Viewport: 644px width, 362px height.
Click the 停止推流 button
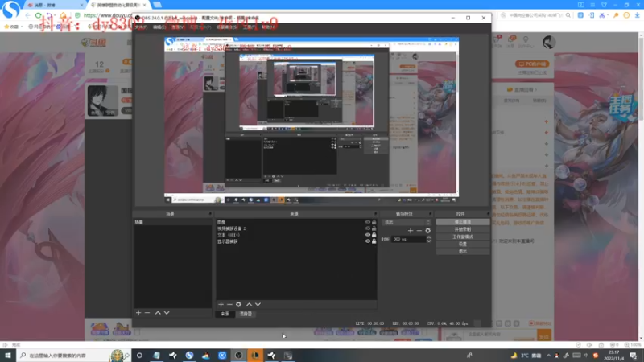[463, 222]
